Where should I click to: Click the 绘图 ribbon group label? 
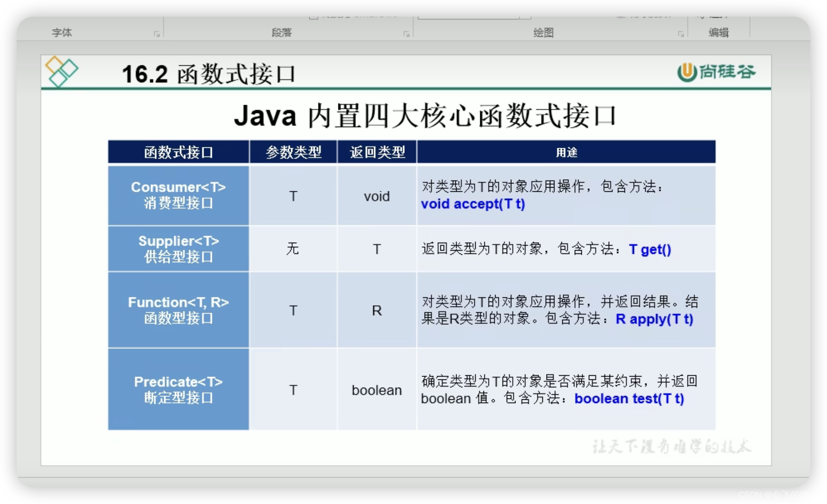[543, 32]
